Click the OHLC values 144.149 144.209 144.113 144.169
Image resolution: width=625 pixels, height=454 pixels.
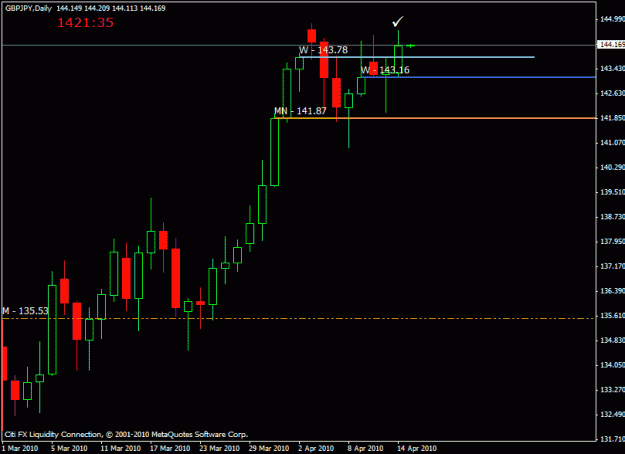tap(111, 8)
